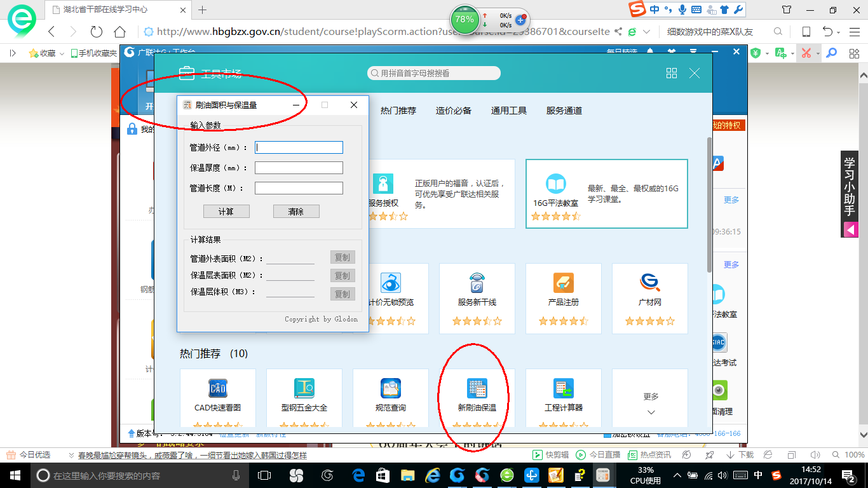
Task: Open 产品注册 tool icon
Action: [564, 283]
